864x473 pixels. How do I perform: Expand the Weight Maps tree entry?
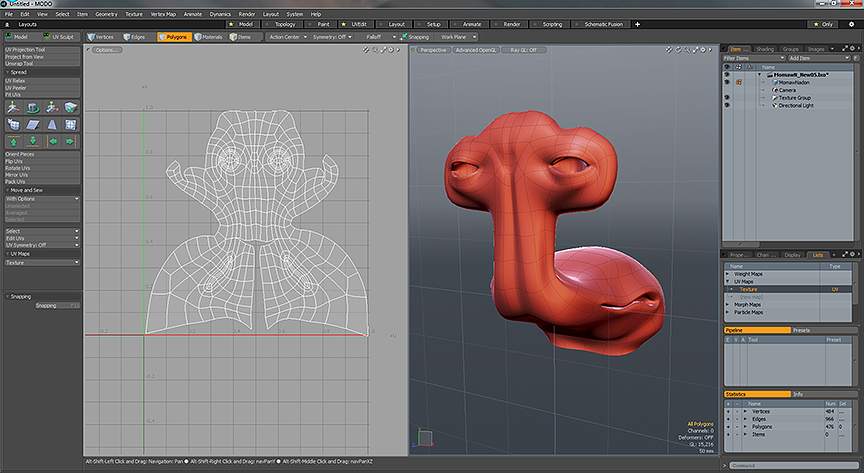point(727,274)
